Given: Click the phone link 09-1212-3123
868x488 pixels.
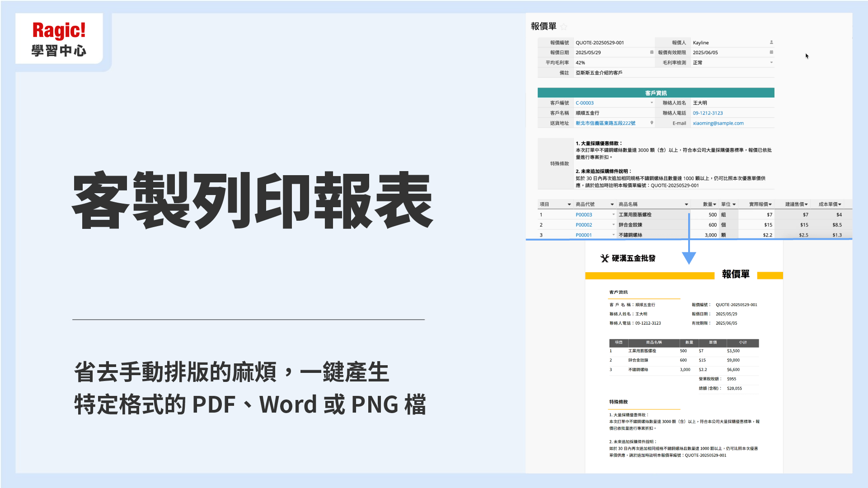Looking at the screenshot, I should (708, 113).
